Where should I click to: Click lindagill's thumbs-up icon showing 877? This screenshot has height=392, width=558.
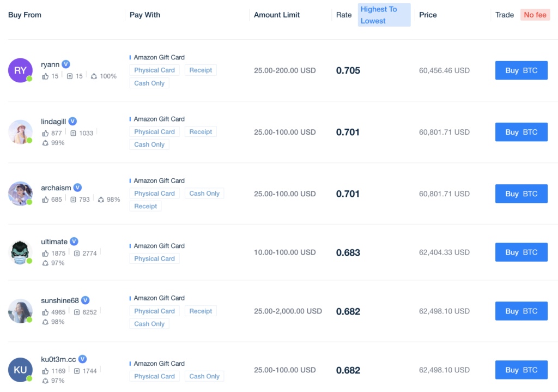click(x=45, y=133)
